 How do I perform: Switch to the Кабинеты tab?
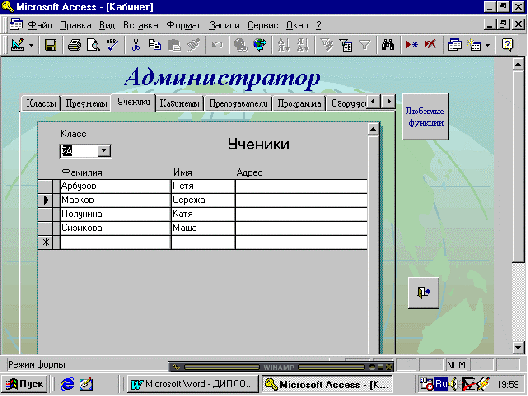(x=179, y=103)
